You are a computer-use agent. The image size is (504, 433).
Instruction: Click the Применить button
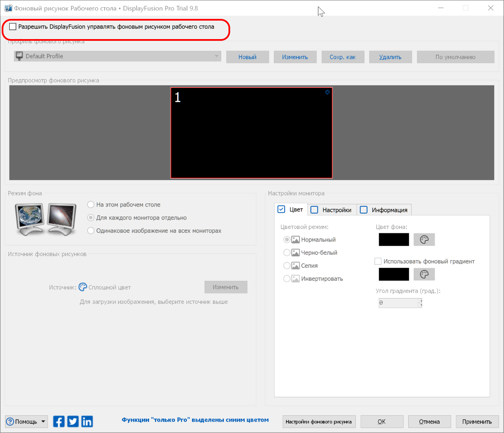point(477,422)
